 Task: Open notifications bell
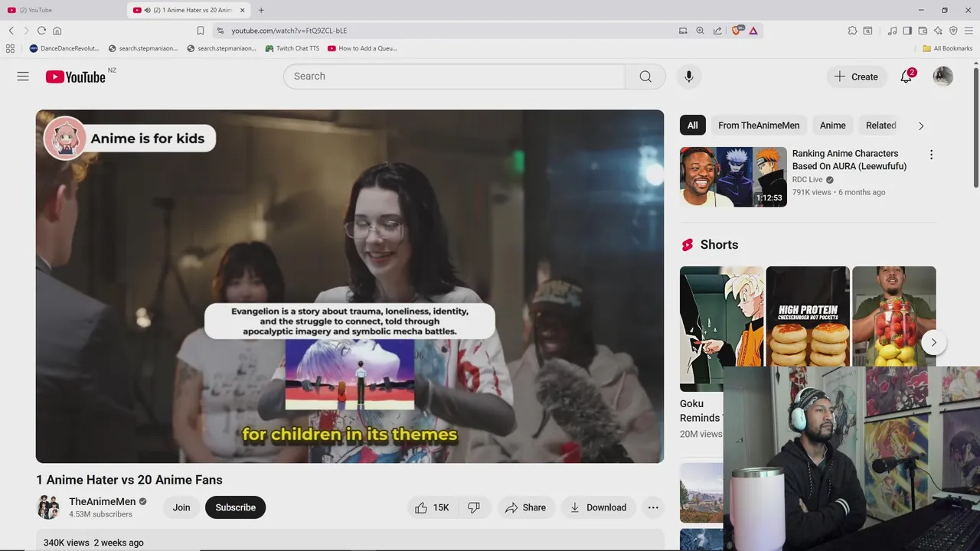[906, 77]
